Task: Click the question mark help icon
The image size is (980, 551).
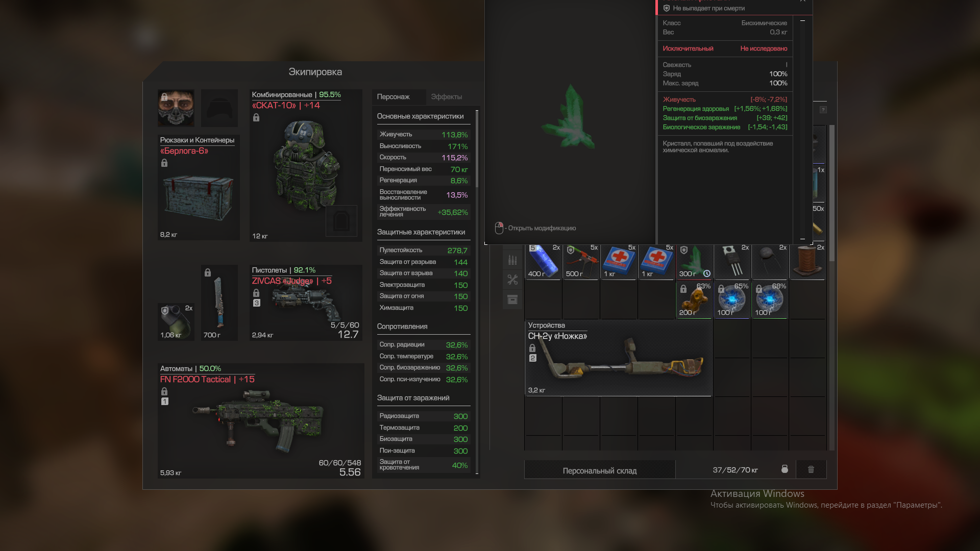Action: (823, 110)
